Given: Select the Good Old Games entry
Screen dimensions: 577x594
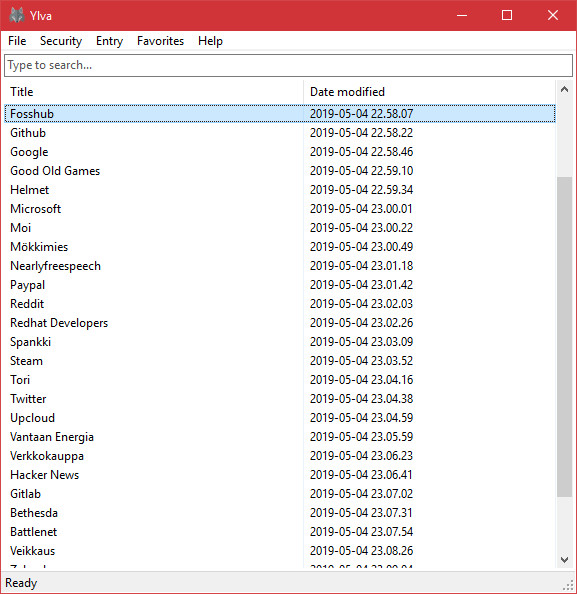Looking at the screenshot, I should [x=280, y=171].
